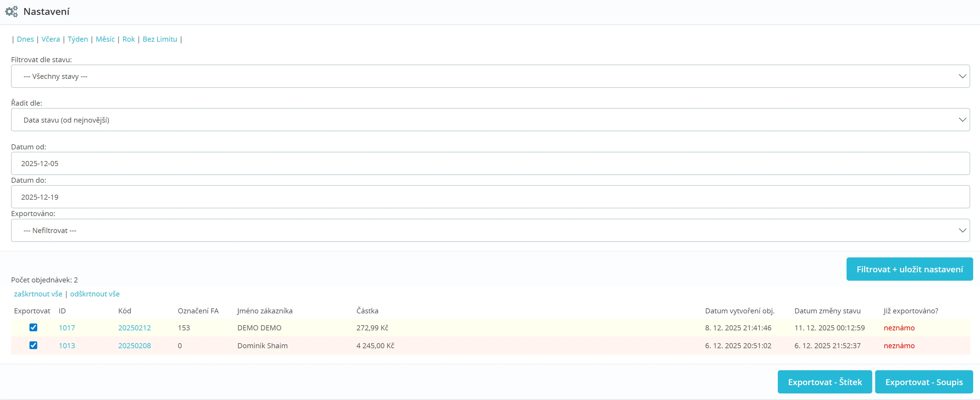Click the Nastavení gears icon
Viewport: 980px width, 400px height.
tap(11, 11)
